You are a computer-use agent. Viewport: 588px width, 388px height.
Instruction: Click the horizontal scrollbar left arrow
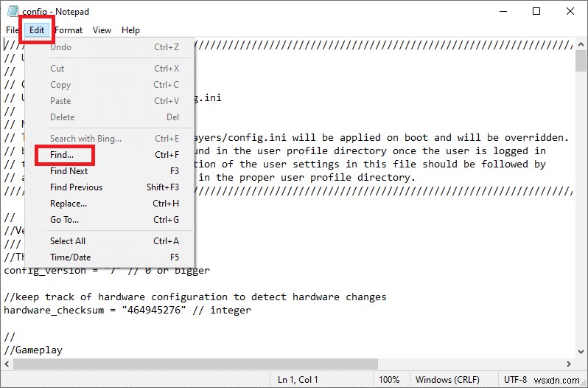[x=7, y=364]
